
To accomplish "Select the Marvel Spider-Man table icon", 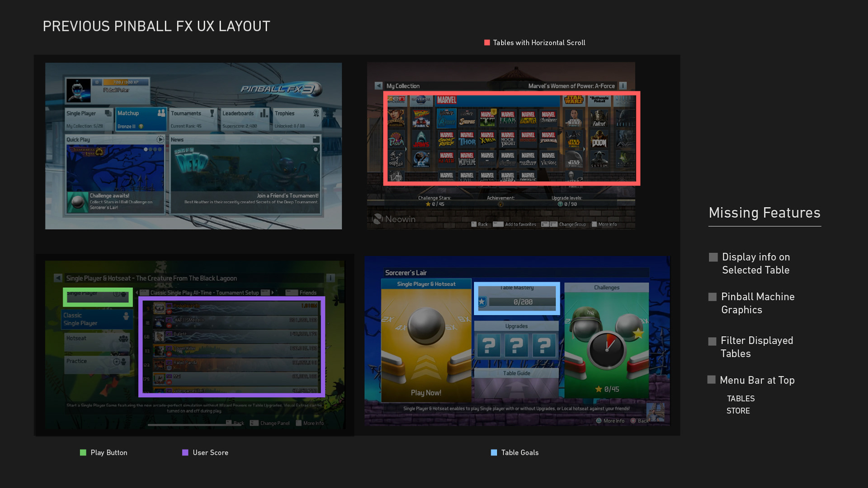I will click(x=548, y=139).
